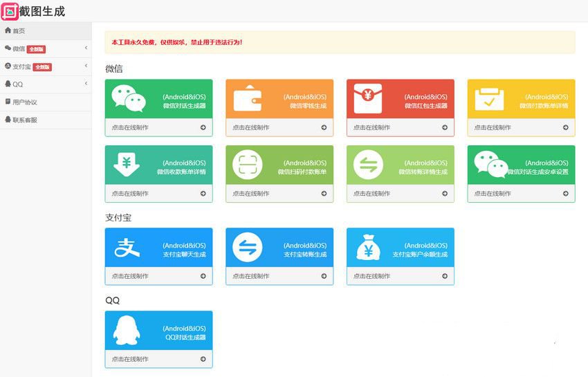This screenshot has height=377, width=588.
Task: Click the chat bubbles icon on 微信对话生成安卓设置
Action: (x=491, y=165)
